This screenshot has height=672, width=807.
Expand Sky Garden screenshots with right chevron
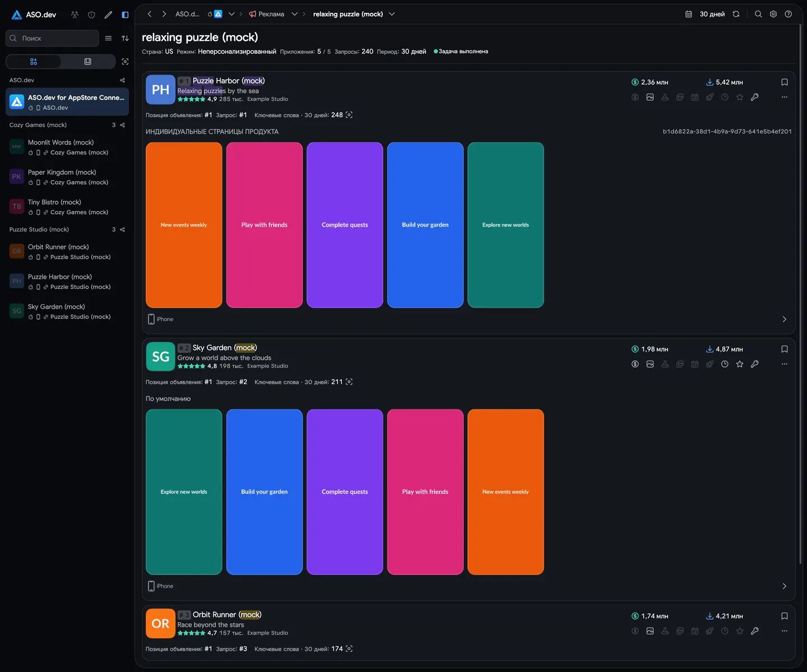785,586
